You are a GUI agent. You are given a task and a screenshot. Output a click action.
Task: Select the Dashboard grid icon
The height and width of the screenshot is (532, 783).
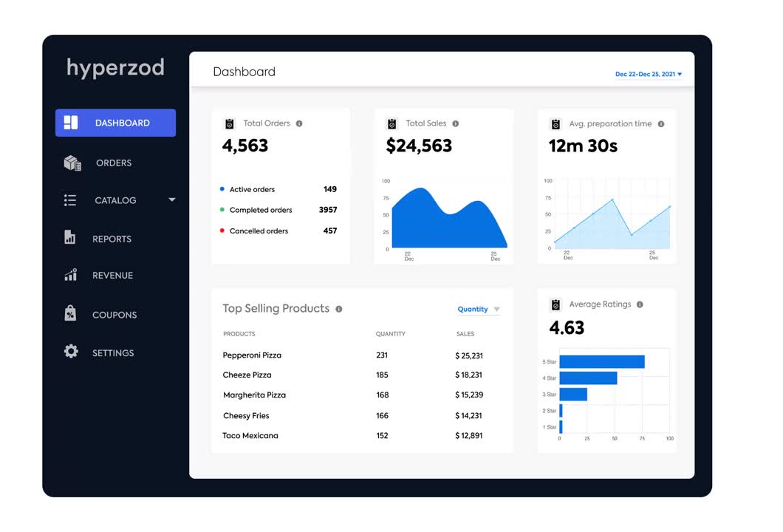[72, 123]
